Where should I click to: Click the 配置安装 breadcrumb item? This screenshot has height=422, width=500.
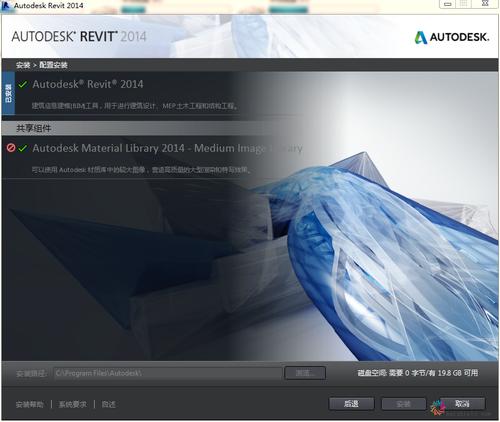[x=53, y=65]
